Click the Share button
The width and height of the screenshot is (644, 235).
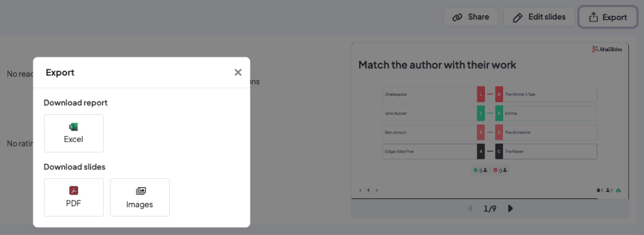click(470, 17)
